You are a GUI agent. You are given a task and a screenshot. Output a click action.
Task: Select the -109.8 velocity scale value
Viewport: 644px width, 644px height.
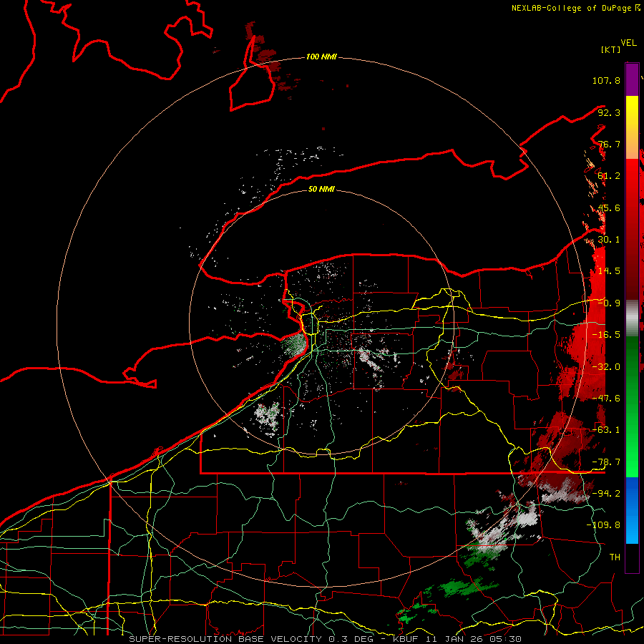click(x=603, y=525)
